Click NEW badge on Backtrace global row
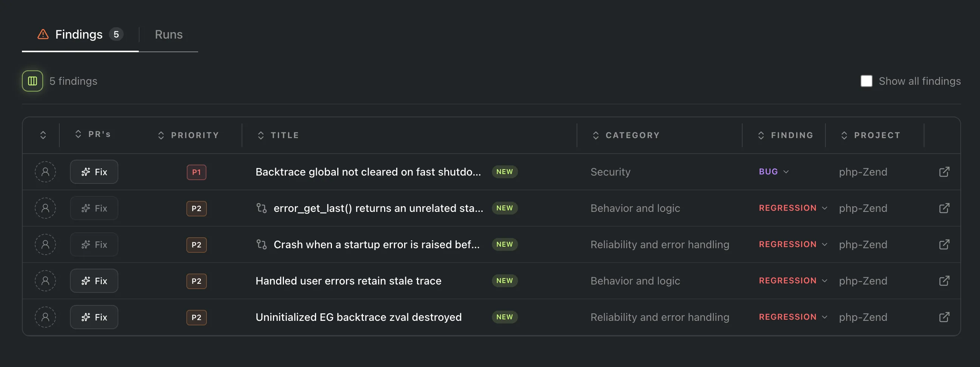Screen dimensions: 980x367 pyautogui.click(x=504, y=172)
